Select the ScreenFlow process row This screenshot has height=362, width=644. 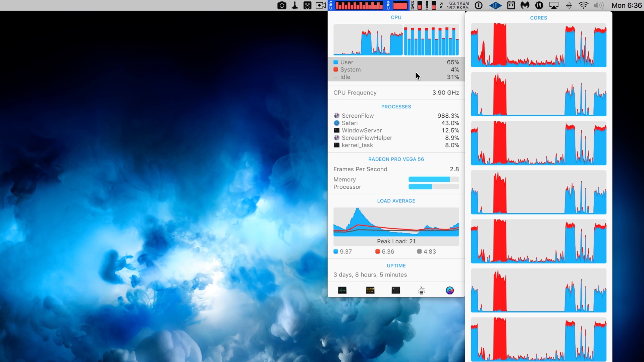[396, 116]
